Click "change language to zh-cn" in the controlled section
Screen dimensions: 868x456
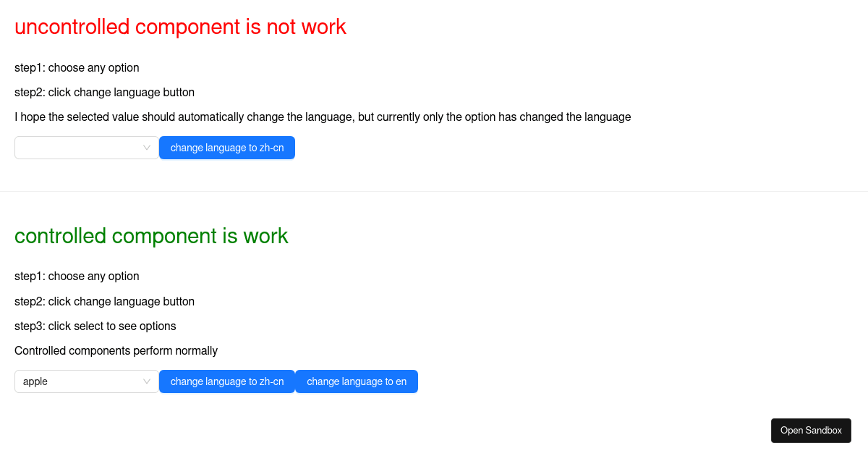[x=227, y=381]
